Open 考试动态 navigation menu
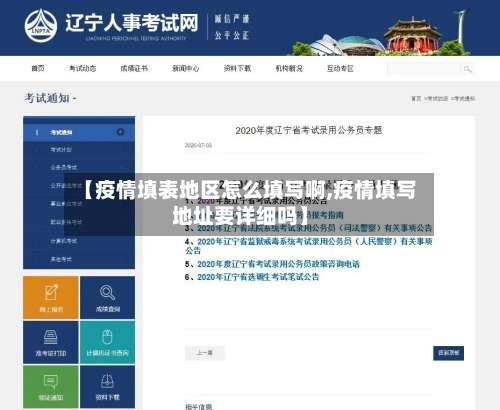This screenshot has width=500, height=410. pos(82,68)
